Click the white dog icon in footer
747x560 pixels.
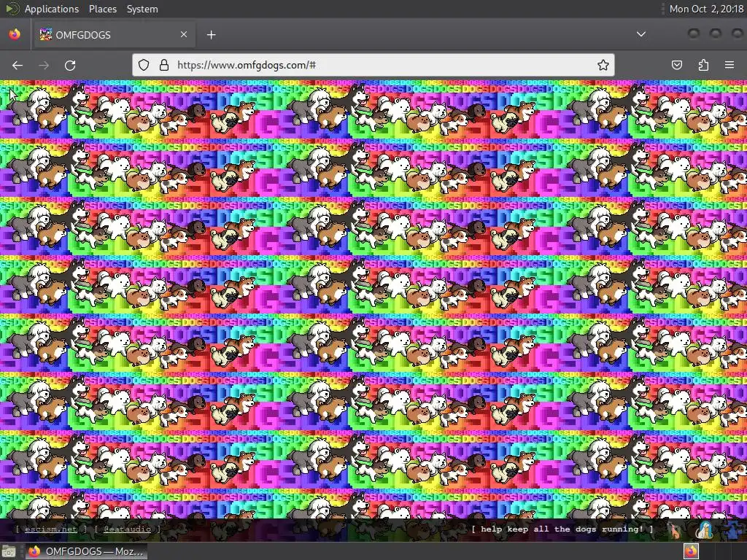pyautogui.click(x=704, y=530)
